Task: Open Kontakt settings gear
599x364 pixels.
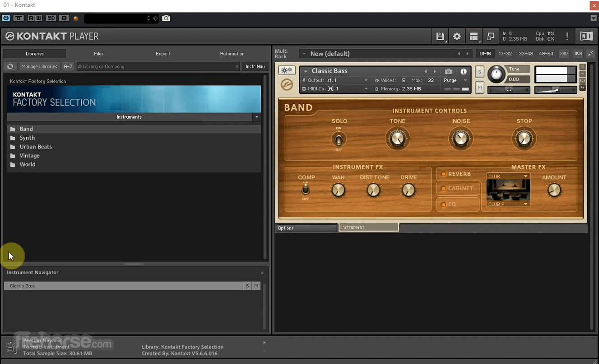Action: pyautogui.click(x=457, y=37)
